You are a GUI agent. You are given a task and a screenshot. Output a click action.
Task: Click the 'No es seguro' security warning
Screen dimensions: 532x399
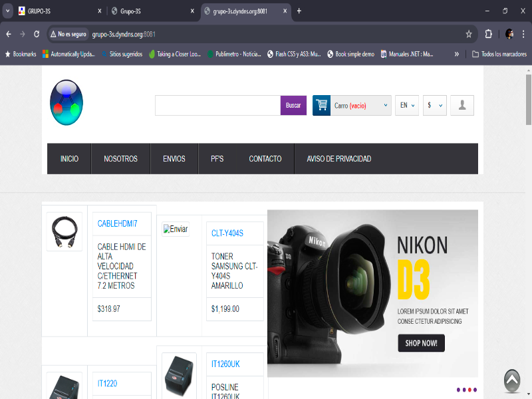(x=68, y=35)
